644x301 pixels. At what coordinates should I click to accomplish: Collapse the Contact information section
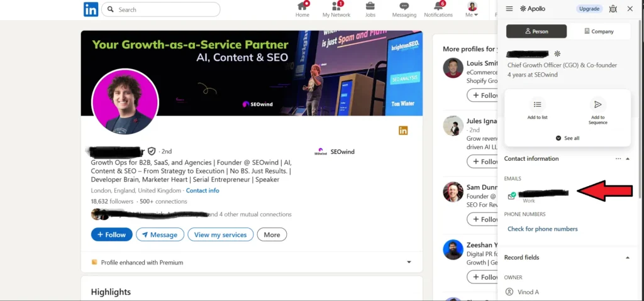tap(628, 158)
